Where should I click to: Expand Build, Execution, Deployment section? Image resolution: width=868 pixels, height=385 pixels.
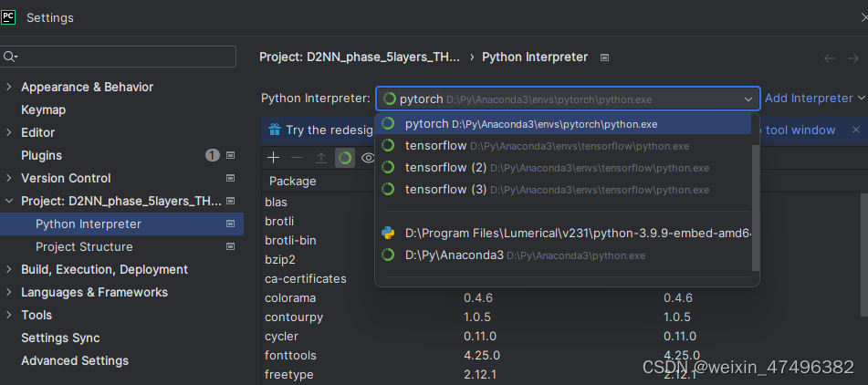click(x=9, y=269)
